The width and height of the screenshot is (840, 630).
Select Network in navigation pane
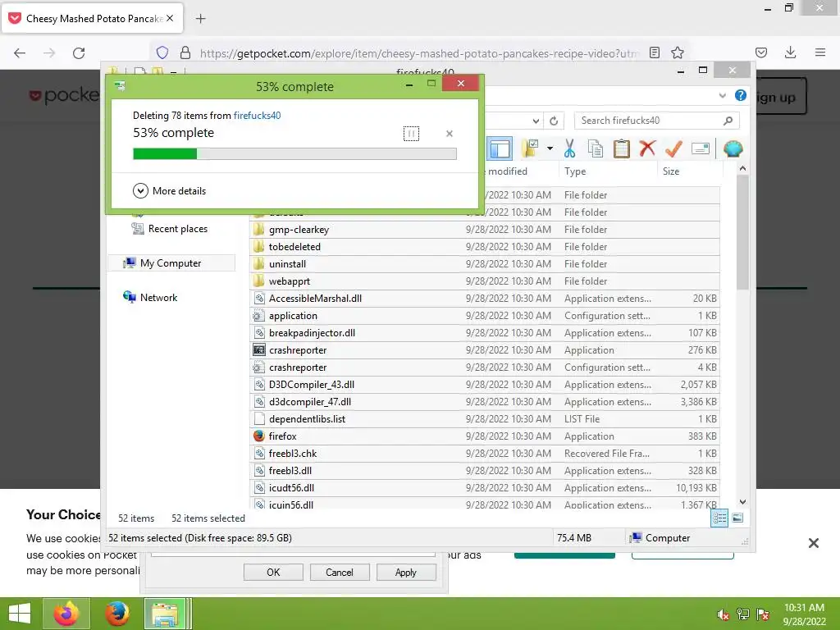(151, 297)
